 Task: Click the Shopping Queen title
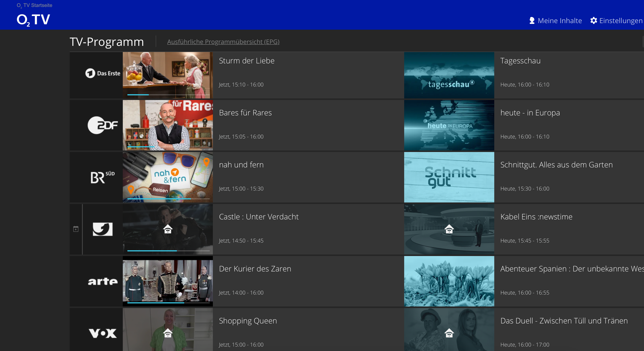[248, 321]
